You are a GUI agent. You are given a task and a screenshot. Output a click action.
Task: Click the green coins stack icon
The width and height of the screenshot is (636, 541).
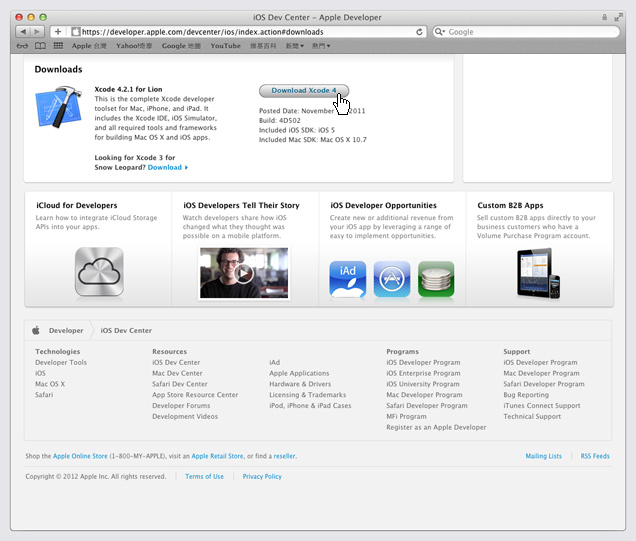click(436, 279)
